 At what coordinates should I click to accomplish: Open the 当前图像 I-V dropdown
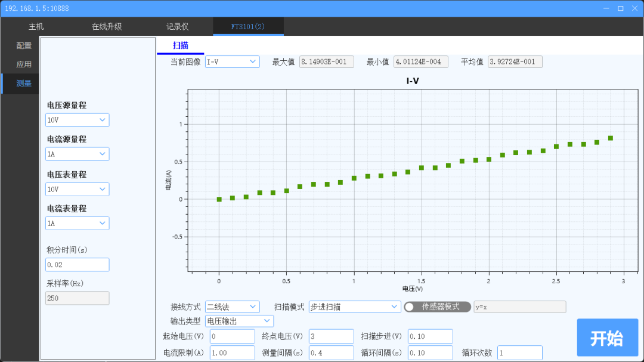tap(232, 62)
